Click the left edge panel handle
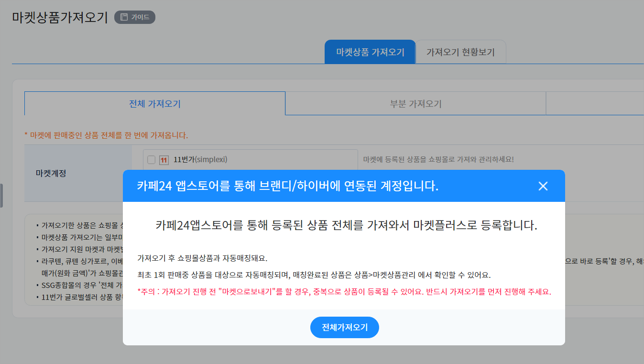This screenshot has width=644, height=364. tap(1, 195)
